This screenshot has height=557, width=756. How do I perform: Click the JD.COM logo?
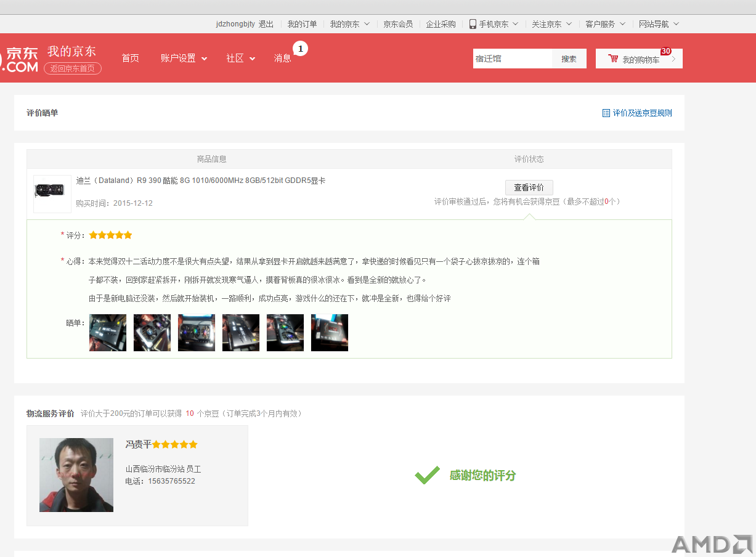(x=19, y=59)
